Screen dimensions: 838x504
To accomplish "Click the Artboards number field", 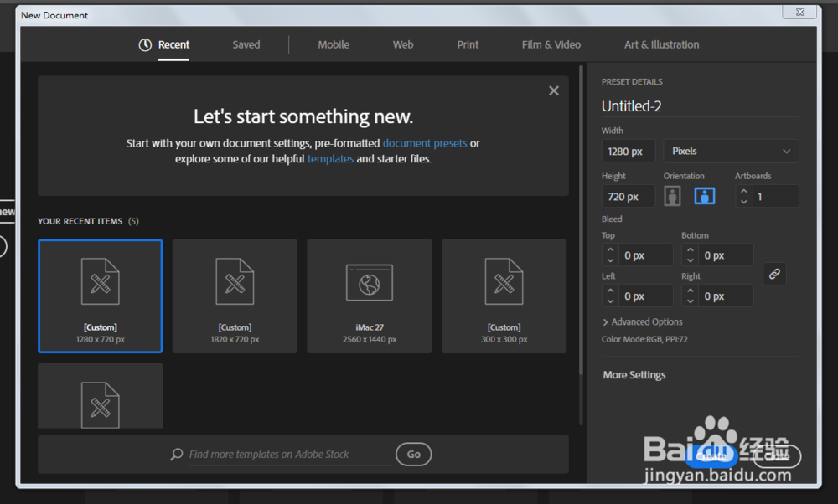I will [x=775, y=197].
